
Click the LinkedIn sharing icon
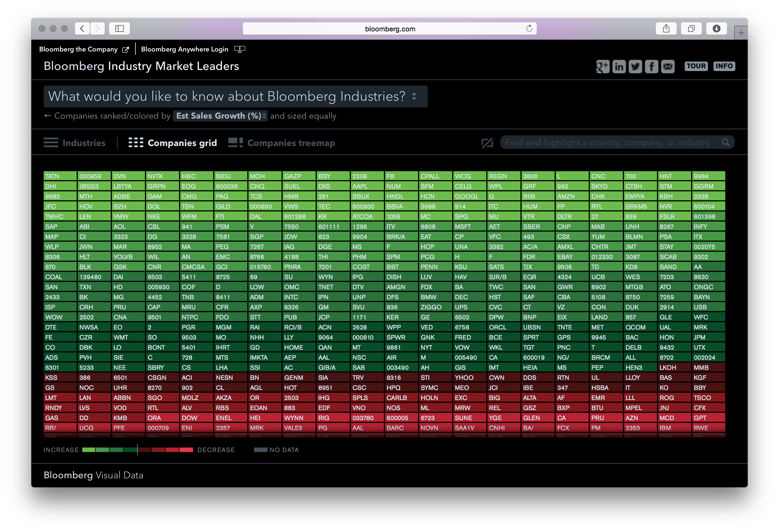coord(619,66)
